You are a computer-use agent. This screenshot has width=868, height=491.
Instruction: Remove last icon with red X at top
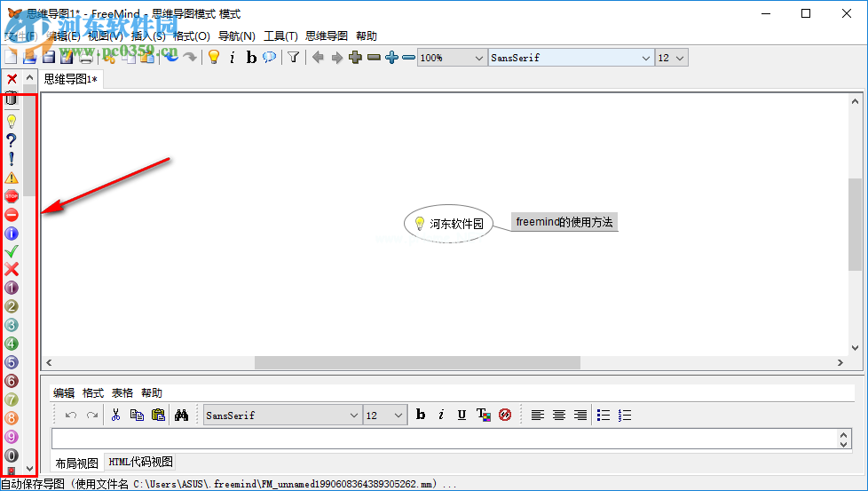pyautogui.click(x=12, y=79)
